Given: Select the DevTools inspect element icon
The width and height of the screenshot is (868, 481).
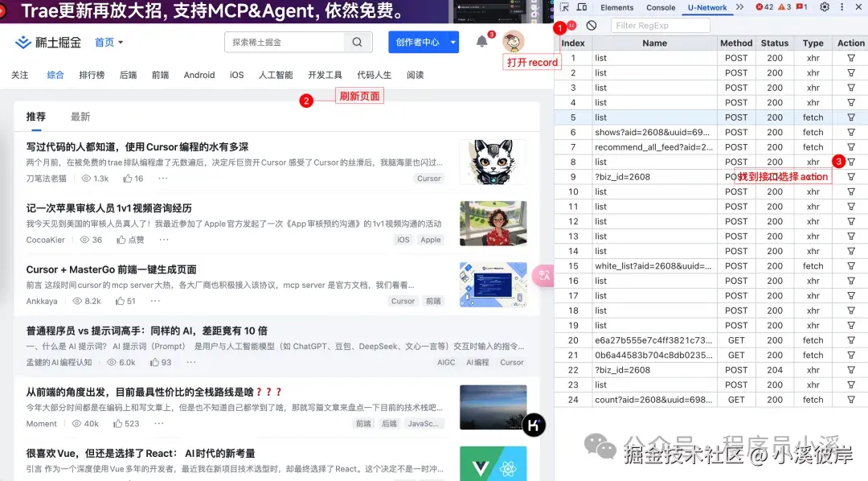Looking at the screenshot, I should 564,7.
